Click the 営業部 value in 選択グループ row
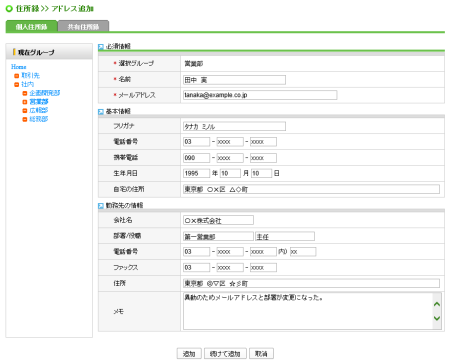The height and width of the screenshot is (363, 450). click(x=194, y=64)
